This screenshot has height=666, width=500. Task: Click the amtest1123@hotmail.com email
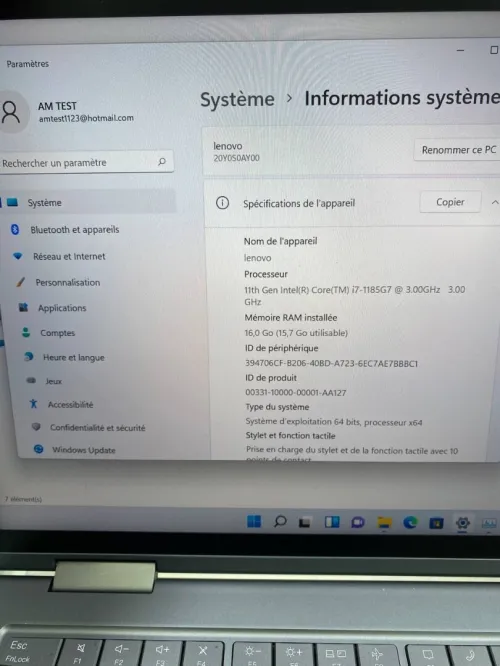(x=86, y=119)
